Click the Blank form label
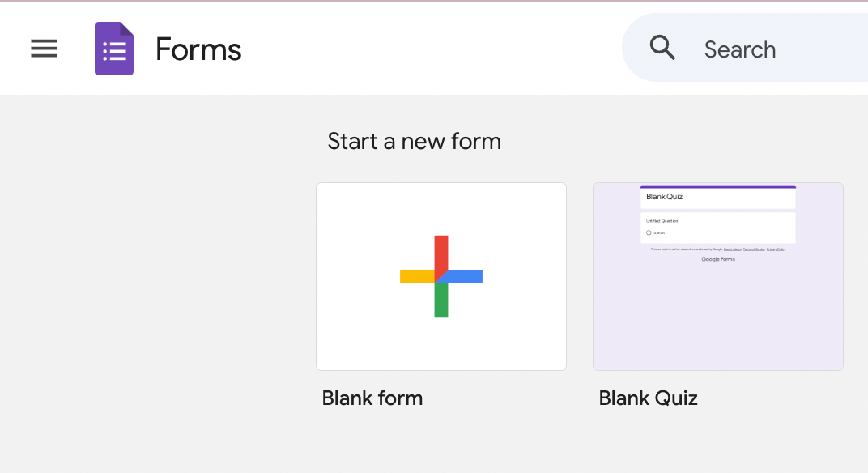Screen dimensions: 868x473 click(x=372, y=398)
